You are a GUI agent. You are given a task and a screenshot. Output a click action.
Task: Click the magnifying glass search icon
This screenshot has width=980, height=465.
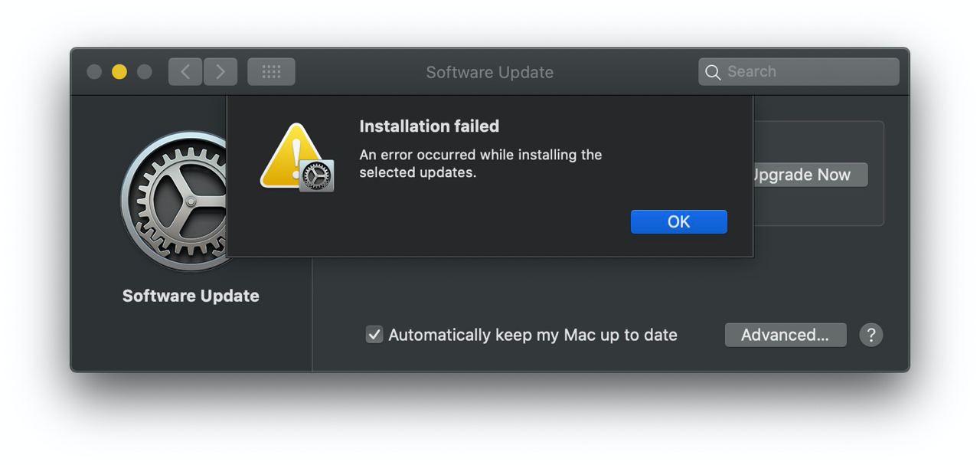coord(713,72)
